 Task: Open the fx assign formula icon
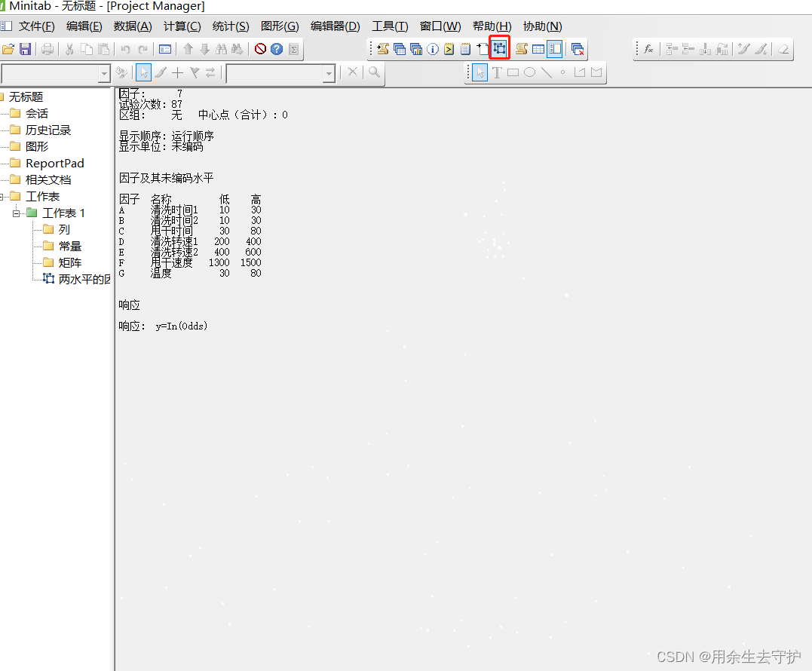[x=648, y=49]
